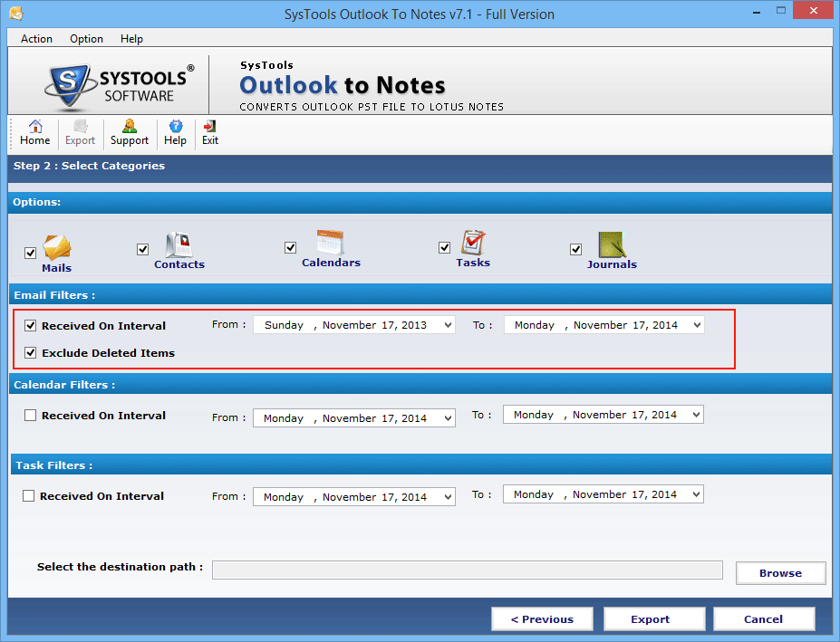Select the Tasks category icon
Viewport: 840px width, 642px height.
(472, 244)
